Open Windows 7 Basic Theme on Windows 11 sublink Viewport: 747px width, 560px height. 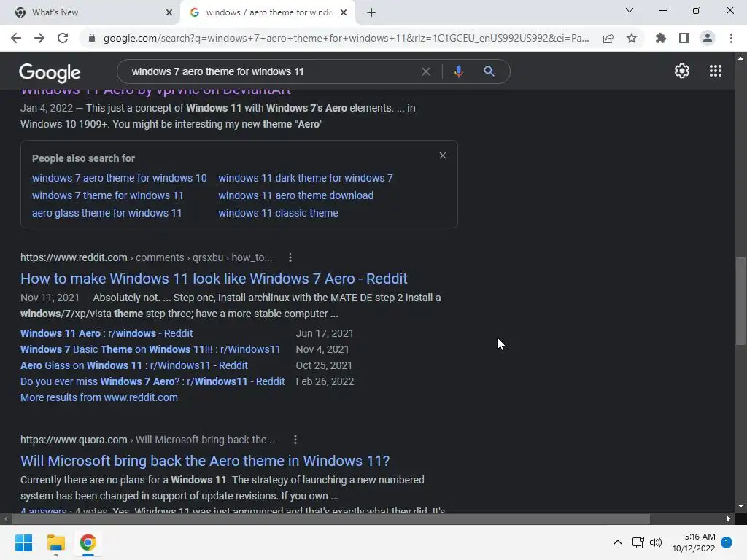[150, 349]
